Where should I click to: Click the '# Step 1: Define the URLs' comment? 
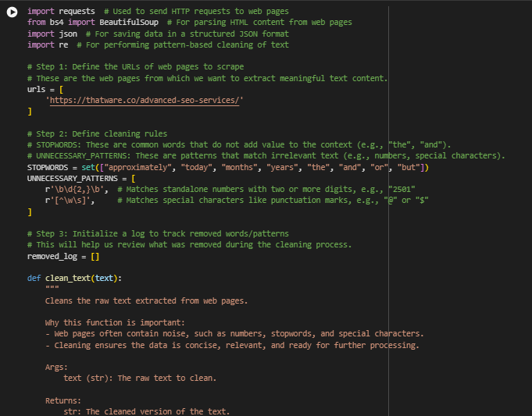[136, 67]
